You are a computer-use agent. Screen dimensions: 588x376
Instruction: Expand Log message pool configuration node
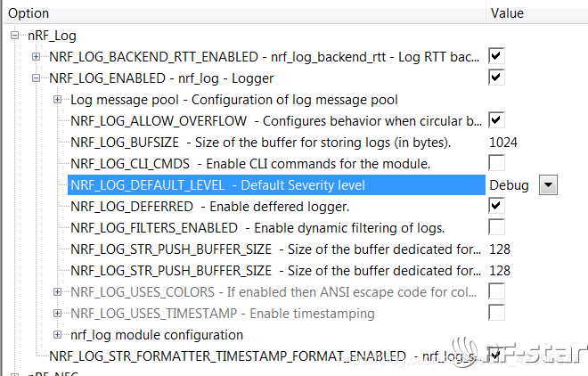click(x=58, y=99)
